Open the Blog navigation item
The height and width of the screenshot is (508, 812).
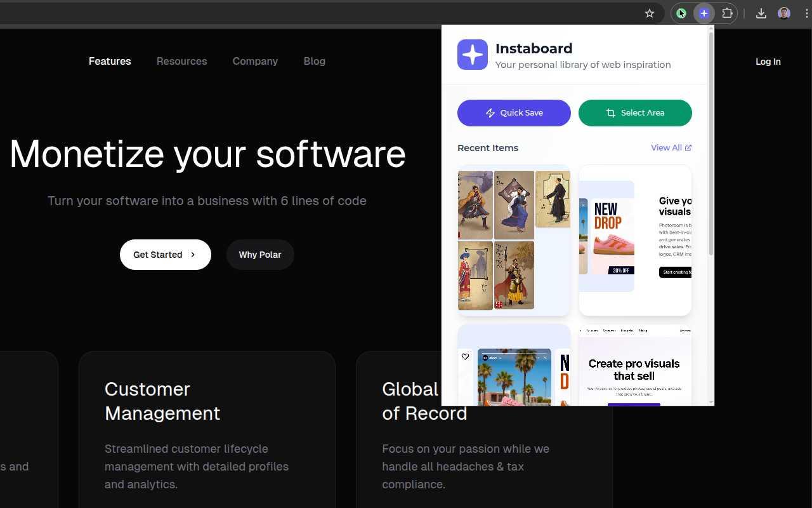coord(315,61)
